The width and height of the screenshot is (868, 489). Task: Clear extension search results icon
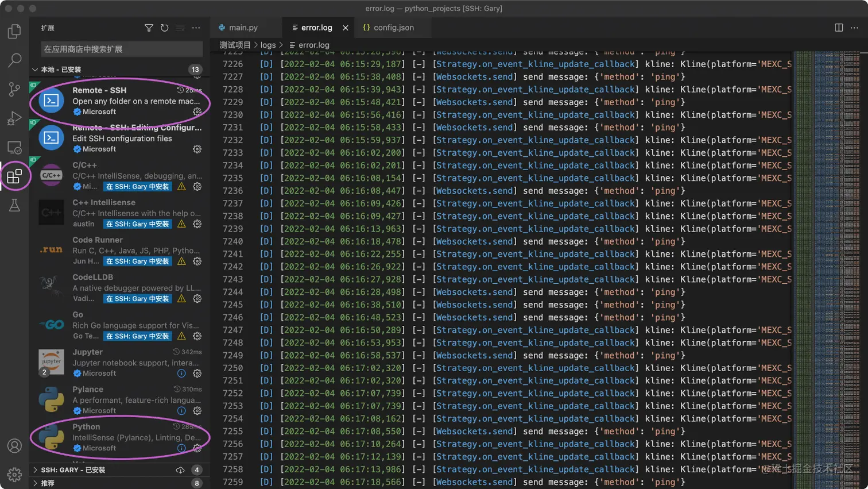coord(180,28)
